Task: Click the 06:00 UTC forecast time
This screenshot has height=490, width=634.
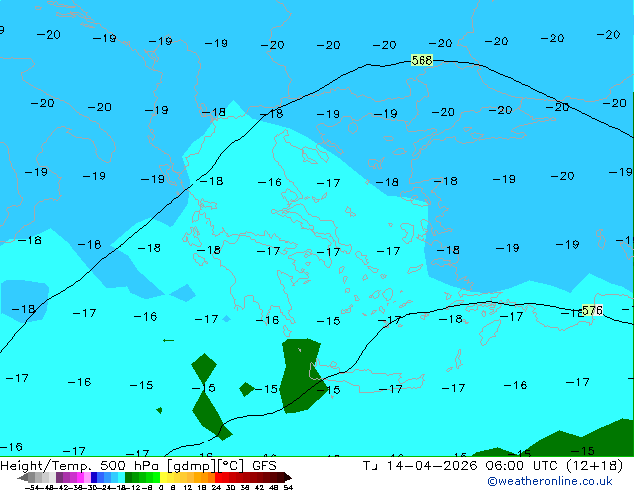Action: tap(522, 466)
